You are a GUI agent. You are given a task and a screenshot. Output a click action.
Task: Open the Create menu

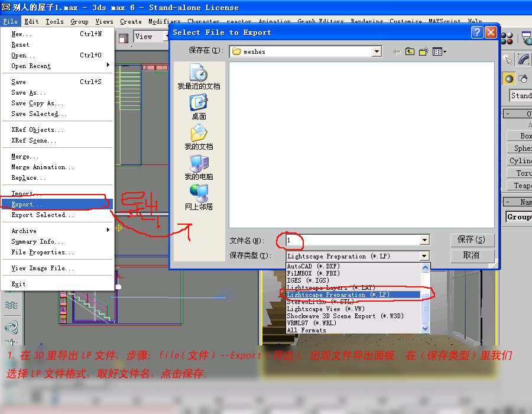coord(131,21)
